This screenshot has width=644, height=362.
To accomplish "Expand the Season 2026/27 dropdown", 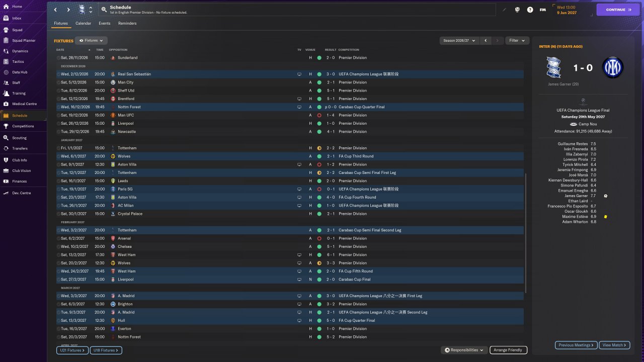I will pyautogui.click(x=459, y=41).
